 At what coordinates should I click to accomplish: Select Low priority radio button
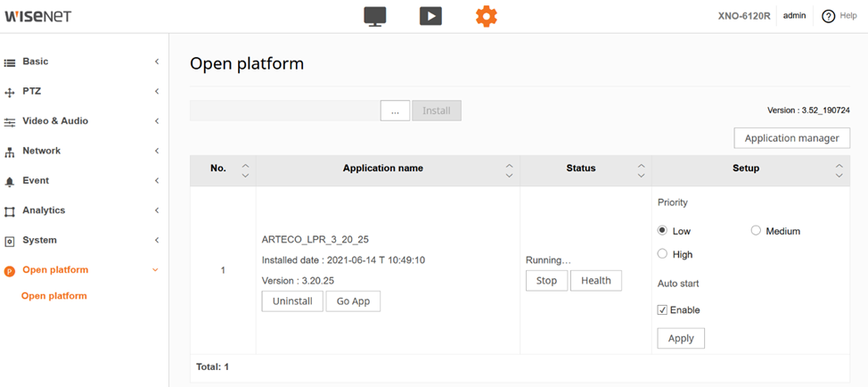(662, 230)
